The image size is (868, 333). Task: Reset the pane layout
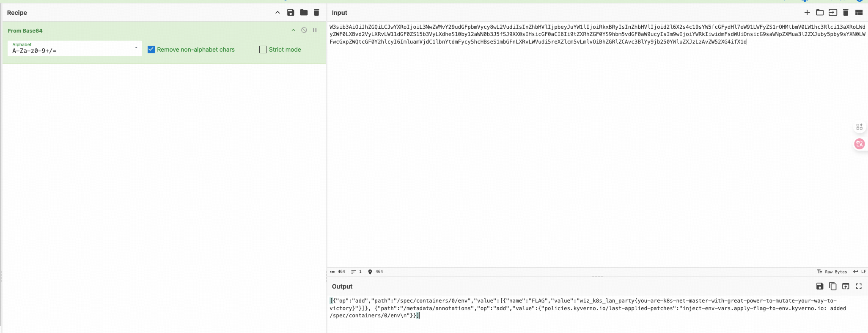coord(859,13)
